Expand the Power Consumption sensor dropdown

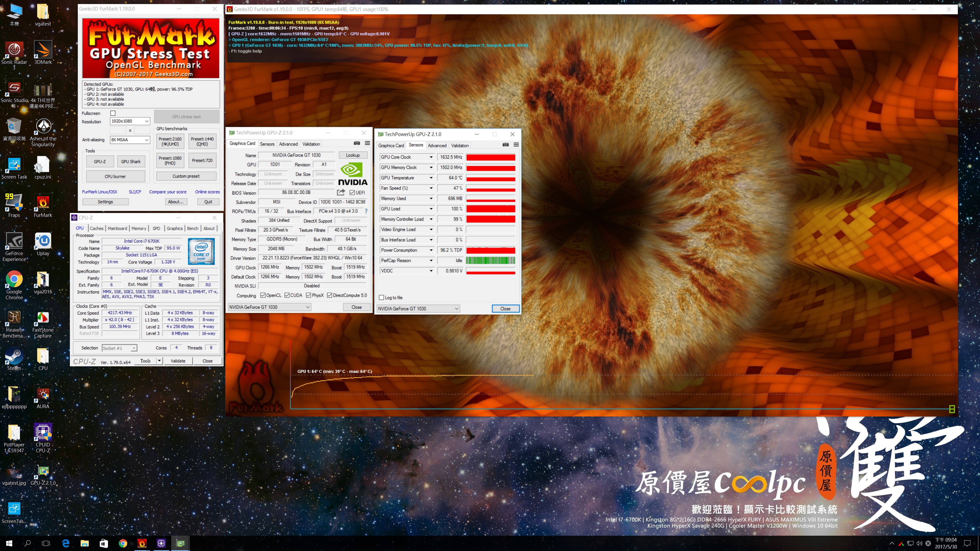[x=431, y=250]
